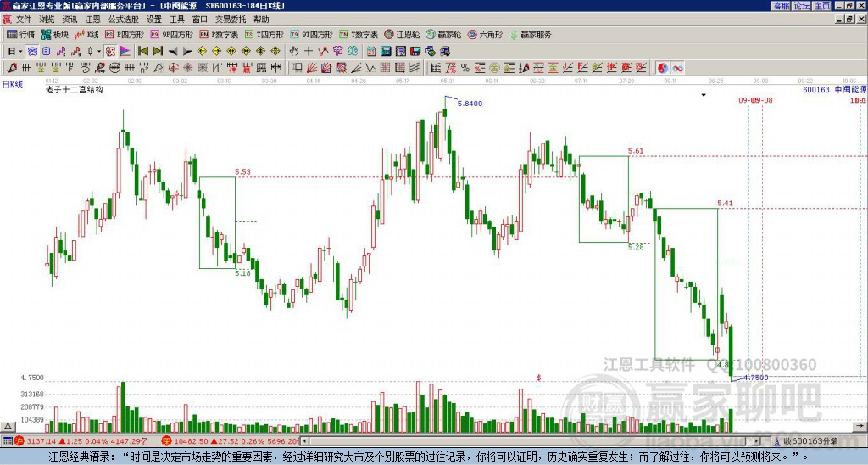Click the 600163 中闽能源 stock label

click(835, 89)
